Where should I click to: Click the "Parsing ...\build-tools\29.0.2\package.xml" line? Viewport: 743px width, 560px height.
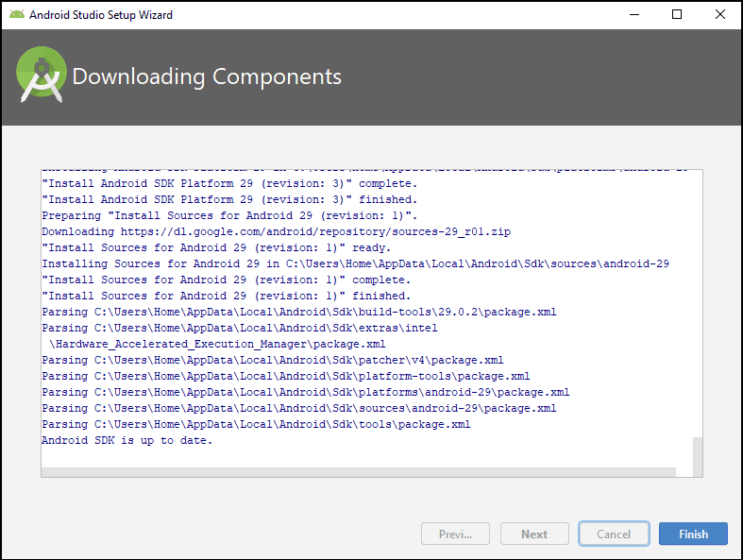click(x=299, y=312)
